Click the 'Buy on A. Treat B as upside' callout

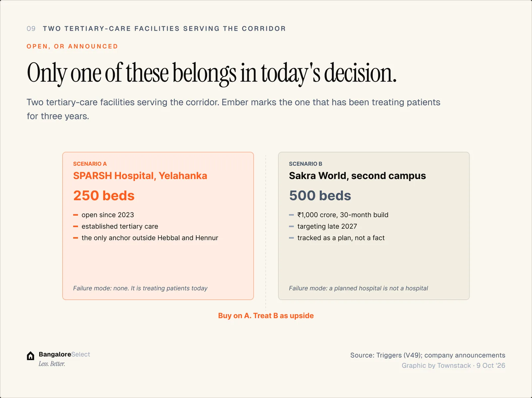click(x=266, y=315)
